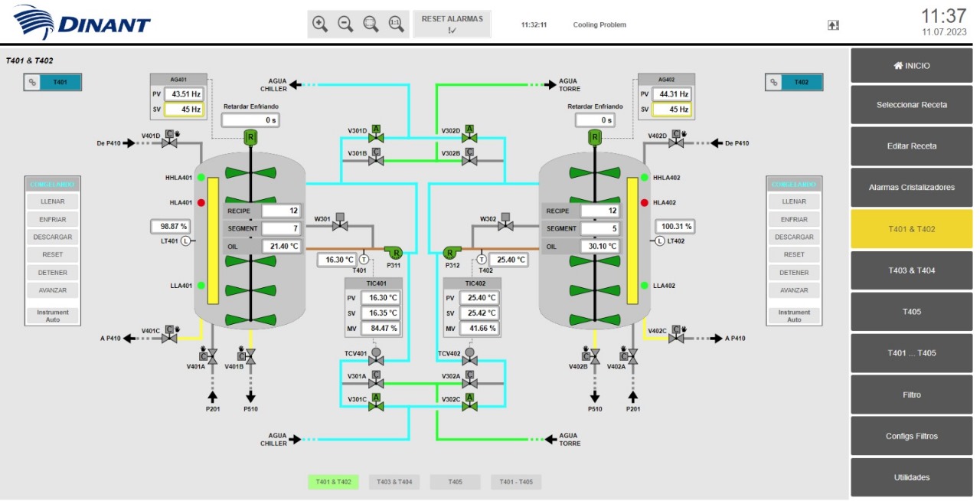Viewport: 980px width, 501px height.
Task: Click the zoom in magnifier icon
Action: pyautogui.click(x=321, y=24)
